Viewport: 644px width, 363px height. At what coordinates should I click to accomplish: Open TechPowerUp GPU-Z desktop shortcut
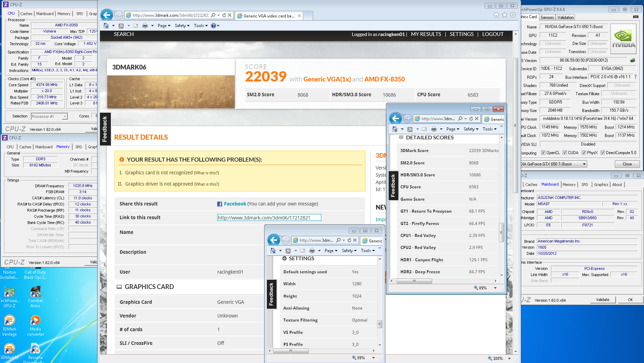(x=9, y=297)
